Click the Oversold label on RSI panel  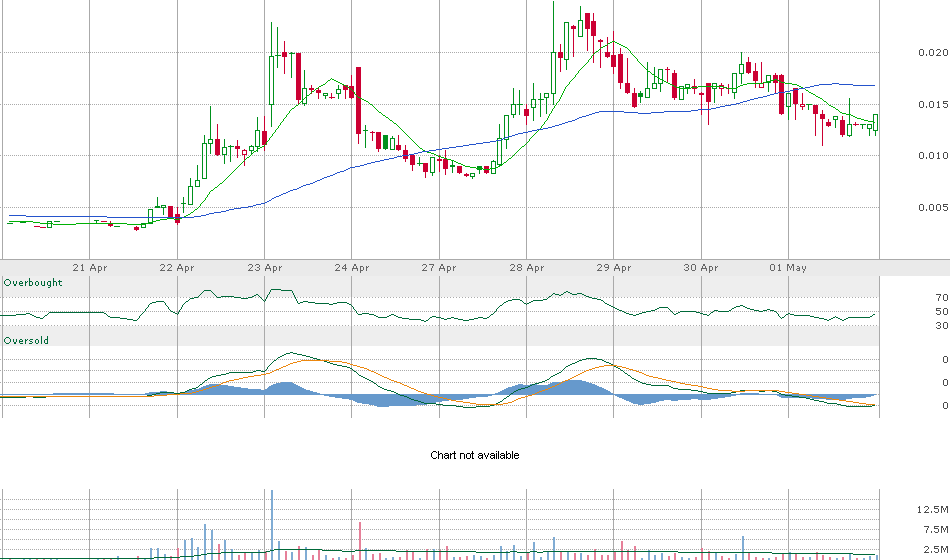[26, 341]
